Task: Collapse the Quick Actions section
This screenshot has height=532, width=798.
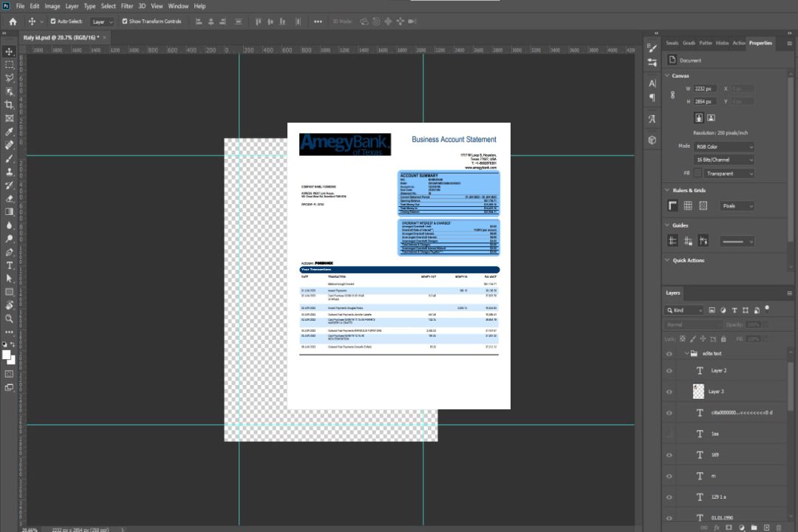Action: (x=667, y=260)
